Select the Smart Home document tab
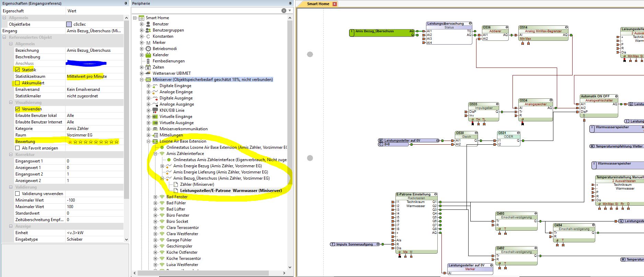Screen dimensions: 644x277 tap(318, 4)
